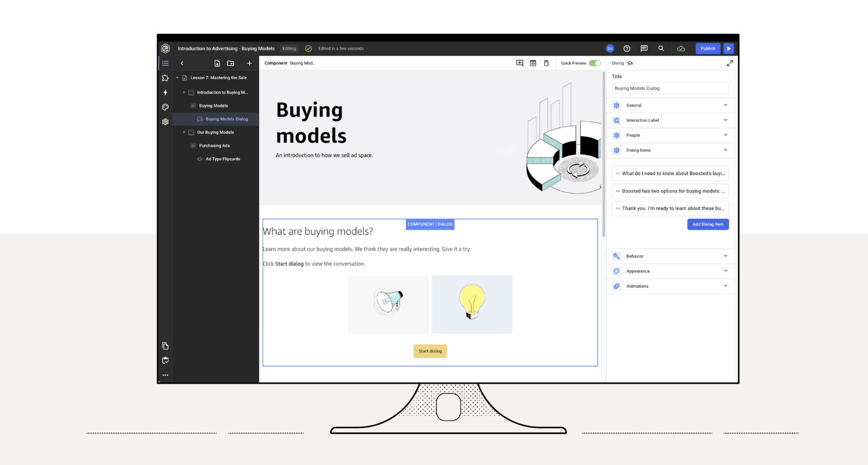Delete the Dialog component using trash icon

(546, 63)
